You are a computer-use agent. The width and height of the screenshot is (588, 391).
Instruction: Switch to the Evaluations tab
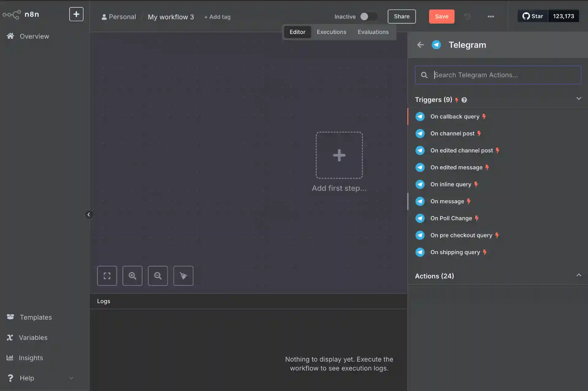pos(373,32)
